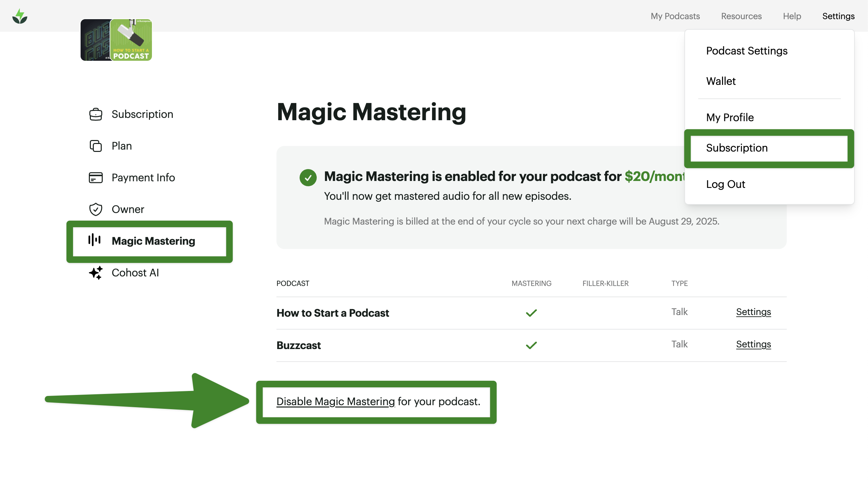Choose Wallet in the Settings dropdown
This screenshot has height=496, width=868.
720,81
